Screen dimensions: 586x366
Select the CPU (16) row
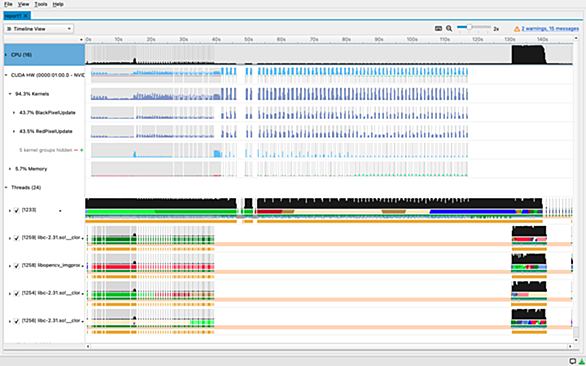pyautogui.click(x=44, y=55)
